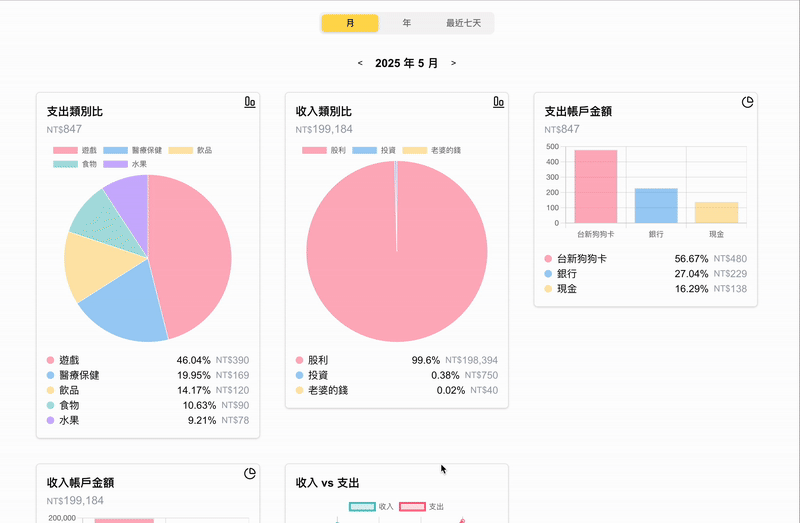Click 現金 16.29% list row
The image size is (800, 523).
point(646,289)
